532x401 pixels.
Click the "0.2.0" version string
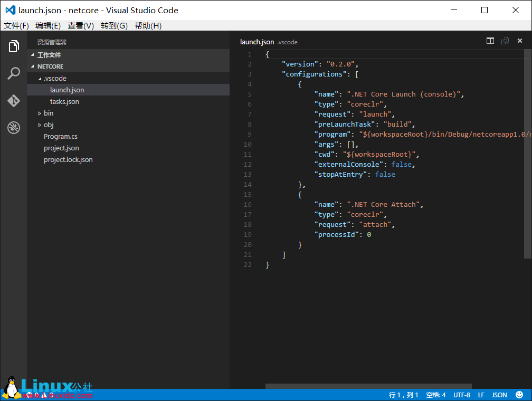pyautogui.click(x=340, y=64)
